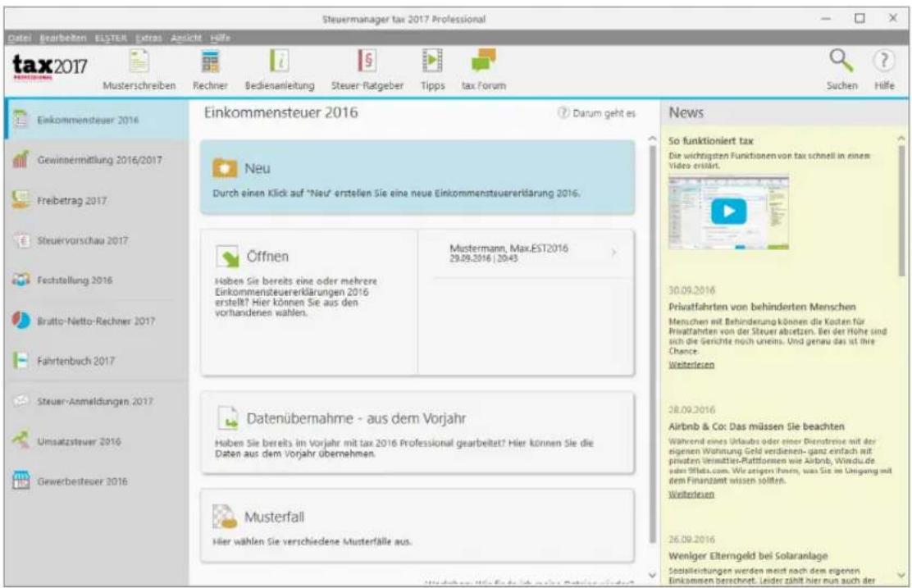The width and height of the screenshot is (912, 588).
Task: Select Umsatzsteuer 2016 sidebar icon
Action: (x=21, y=440)
